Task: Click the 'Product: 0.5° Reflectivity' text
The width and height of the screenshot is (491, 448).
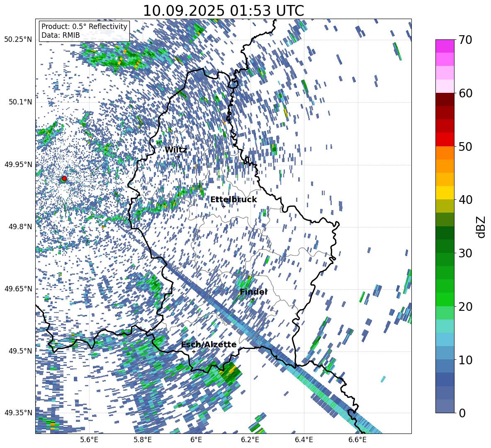Action: pyautogui.click(x=84, y=26)
